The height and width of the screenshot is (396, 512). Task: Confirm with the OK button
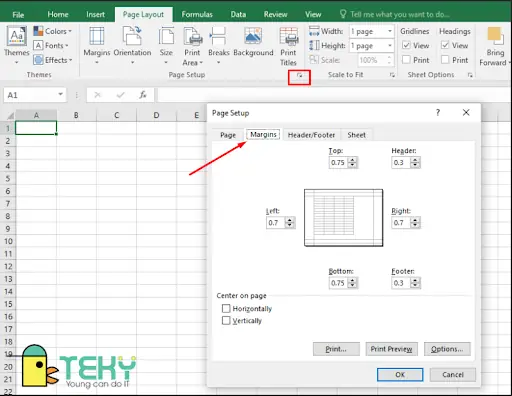coord(400,375)
